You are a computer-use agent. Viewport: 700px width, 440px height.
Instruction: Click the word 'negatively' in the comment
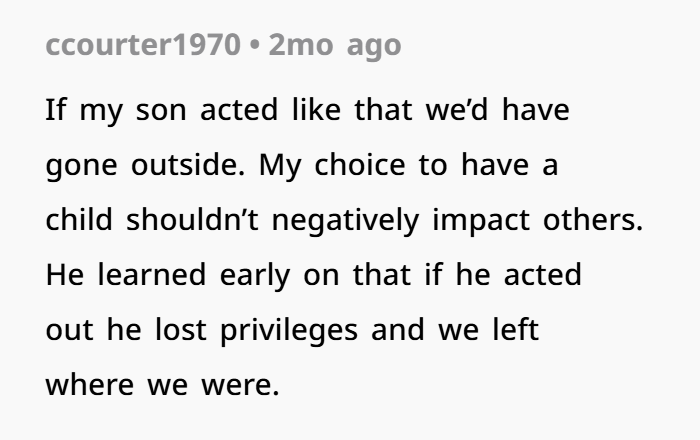[x=346, y=220]
